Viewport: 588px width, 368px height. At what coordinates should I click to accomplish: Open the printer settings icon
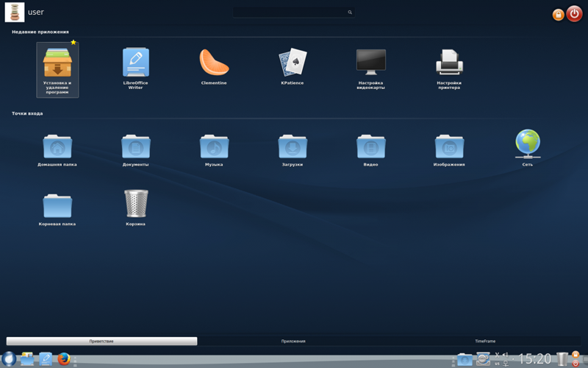[x=449, y=68]
